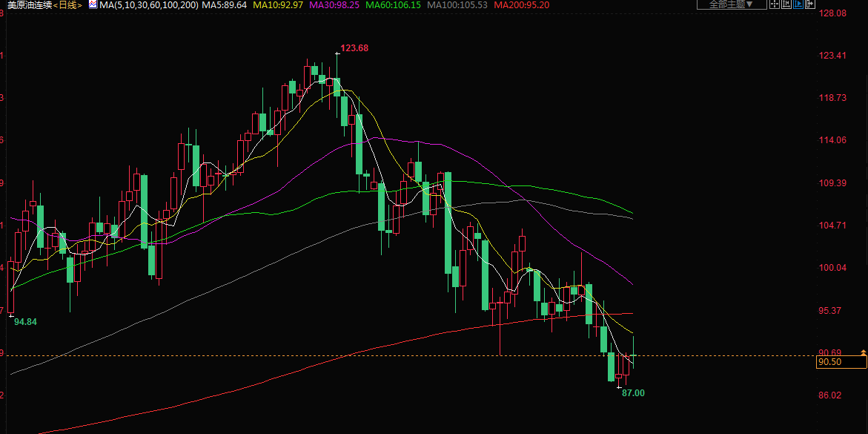Select the magenta MA30:98.25 label
Image resolution: width=868 pixels, height=434 pixels.
point(333,4)
